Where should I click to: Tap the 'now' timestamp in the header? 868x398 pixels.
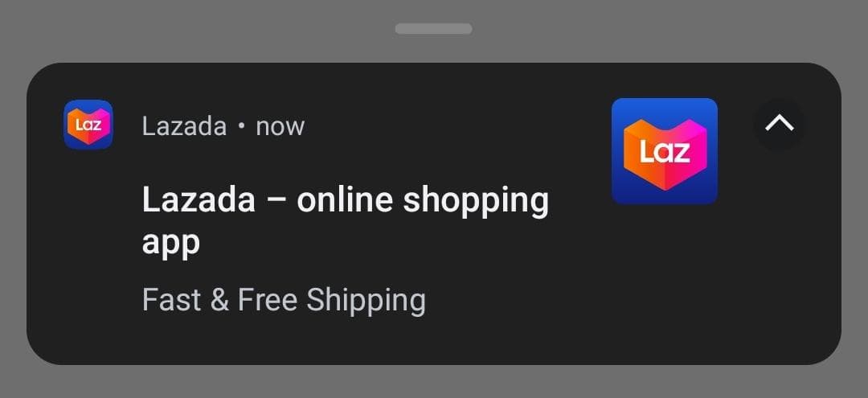tap(280, 127)
